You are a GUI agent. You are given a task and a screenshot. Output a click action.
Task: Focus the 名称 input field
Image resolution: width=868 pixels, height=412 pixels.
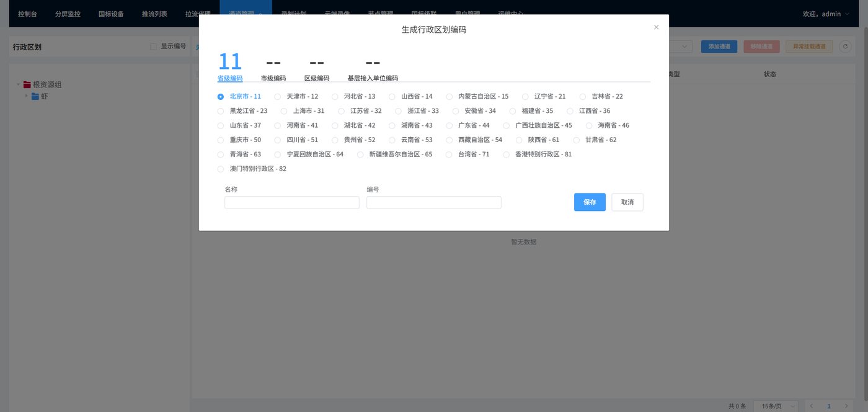pyautogui.click(x=292, y=203)
